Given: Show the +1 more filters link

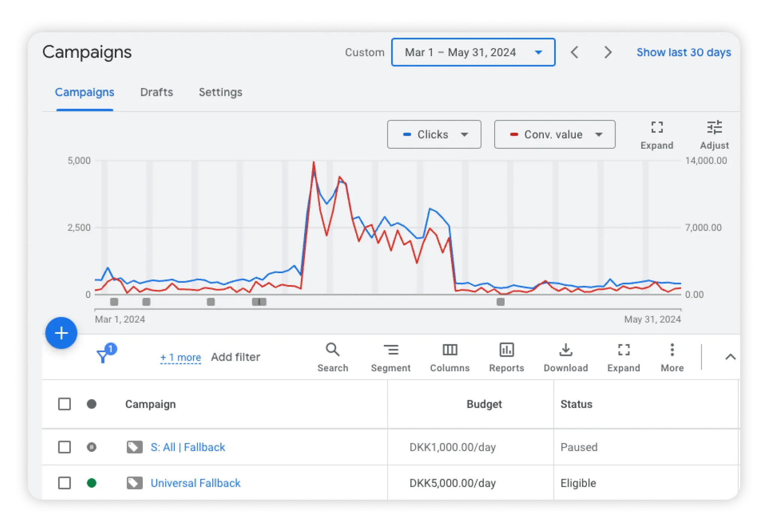Looking at the screenshot, I should (x=180, y=357).
